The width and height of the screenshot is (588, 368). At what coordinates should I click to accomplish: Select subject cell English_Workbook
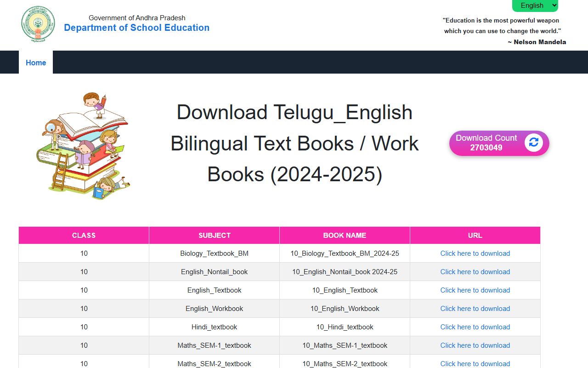click(x=215, y=309)
